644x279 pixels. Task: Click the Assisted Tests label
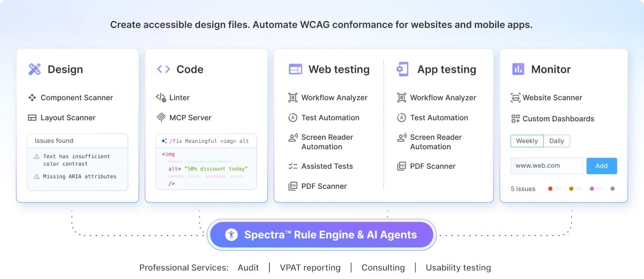click(327, 166)
